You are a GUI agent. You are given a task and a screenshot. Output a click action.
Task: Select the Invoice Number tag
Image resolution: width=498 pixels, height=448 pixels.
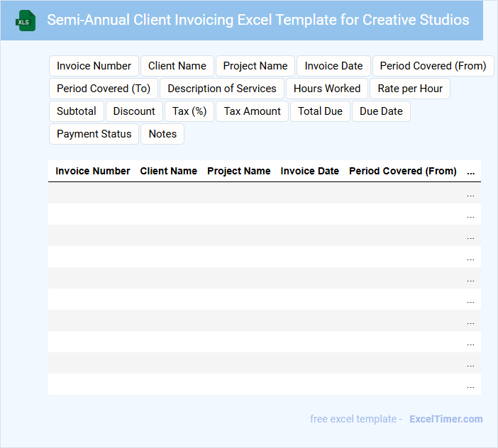[94, 66]
